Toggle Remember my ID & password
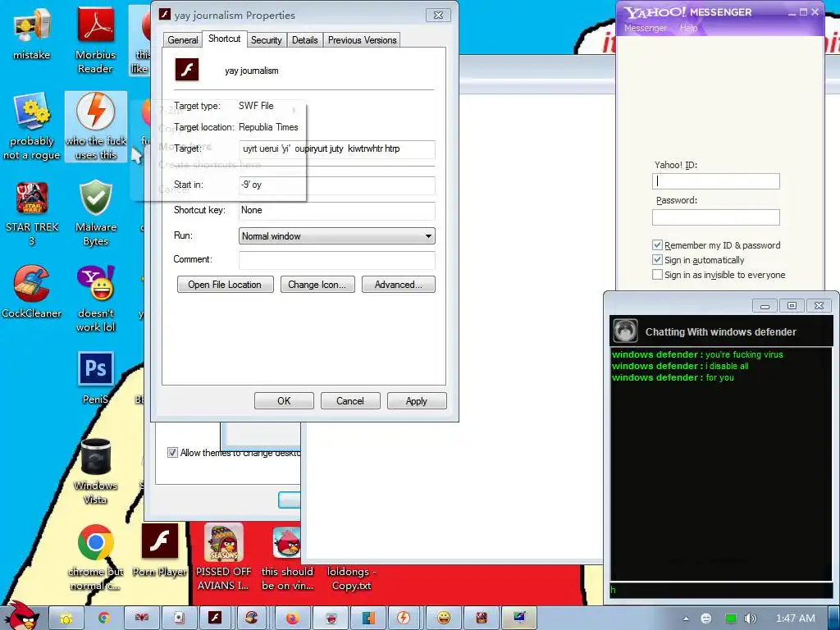Screen dimensions: 840x630 (657, 245)
